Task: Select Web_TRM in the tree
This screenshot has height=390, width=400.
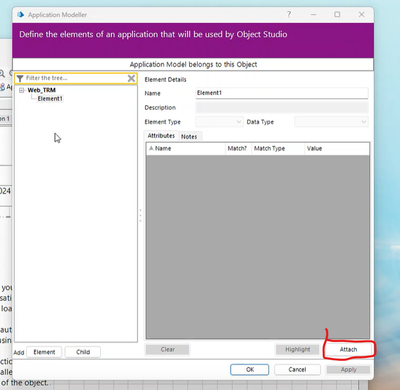Action: click(42, 90)
